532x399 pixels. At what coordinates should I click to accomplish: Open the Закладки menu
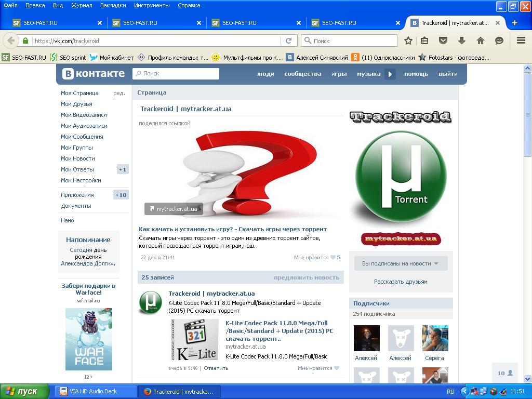pyautogui.click(x=113, y=5)
